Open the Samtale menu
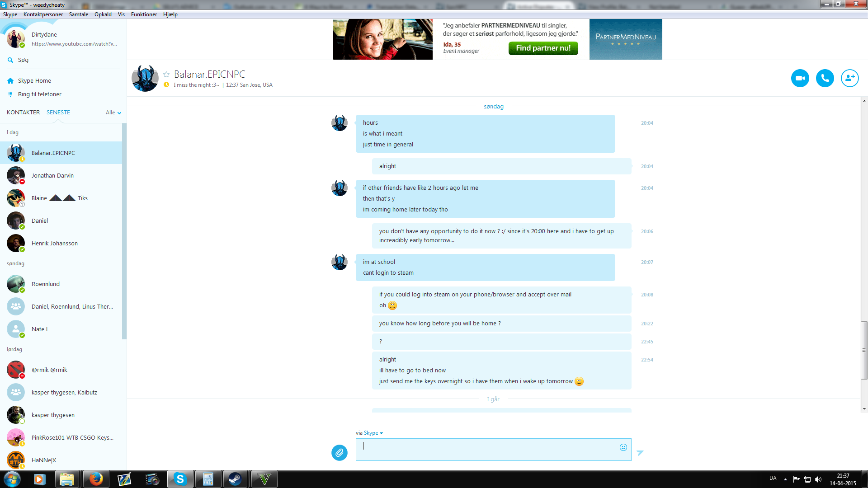Screen dimensions: 868x488 tap(78, 14)
